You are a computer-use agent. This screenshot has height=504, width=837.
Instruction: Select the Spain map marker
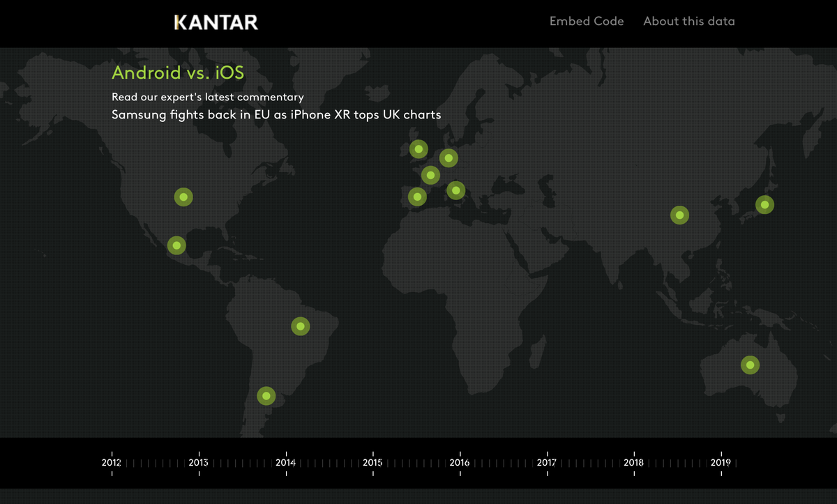[x=416, y=197]
